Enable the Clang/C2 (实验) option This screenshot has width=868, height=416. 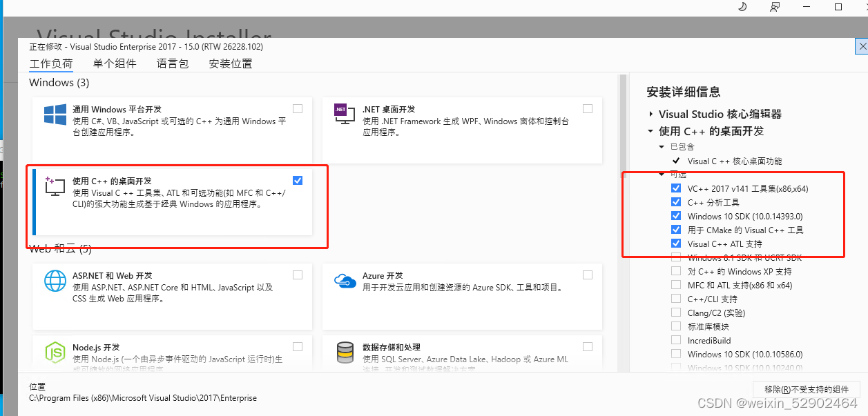(676, 313)
